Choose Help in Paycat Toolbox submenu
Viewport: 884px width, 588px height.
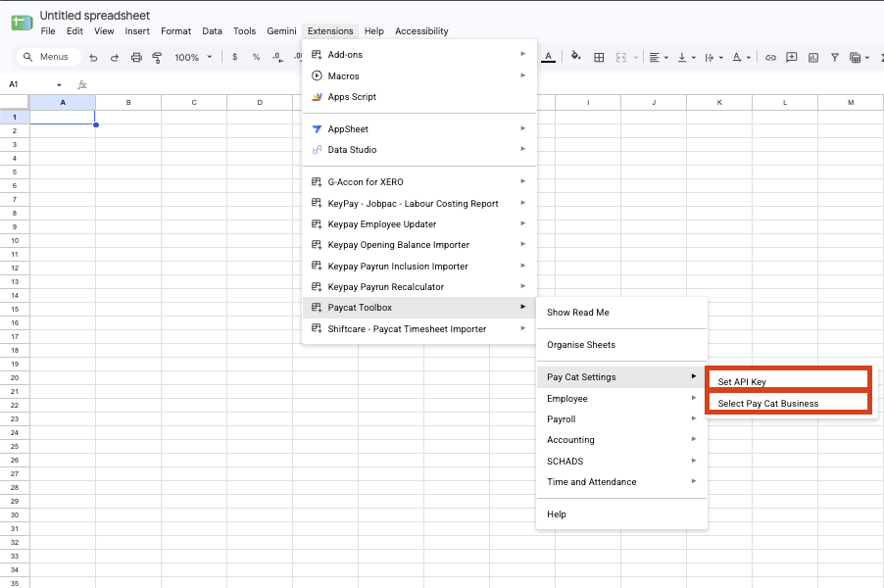click(622, 514)
